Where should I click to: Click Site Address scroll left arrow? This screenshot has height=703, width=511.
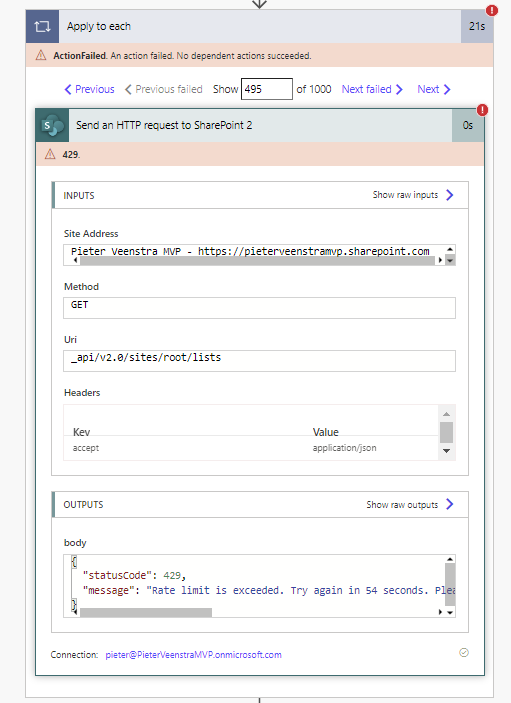click(75, 260)
